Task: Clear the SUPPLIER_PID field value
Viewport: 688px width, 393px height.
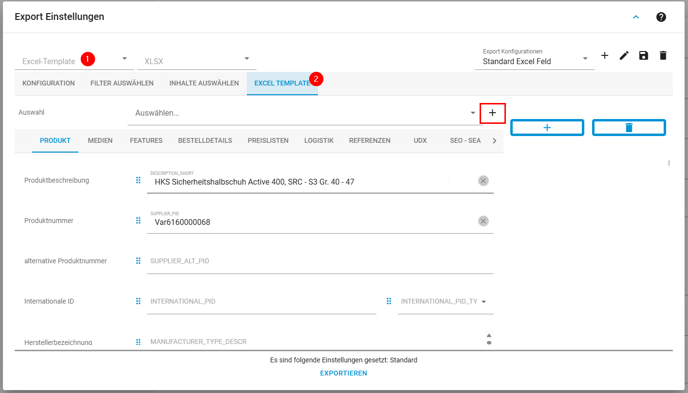Action: coord(483,221)
